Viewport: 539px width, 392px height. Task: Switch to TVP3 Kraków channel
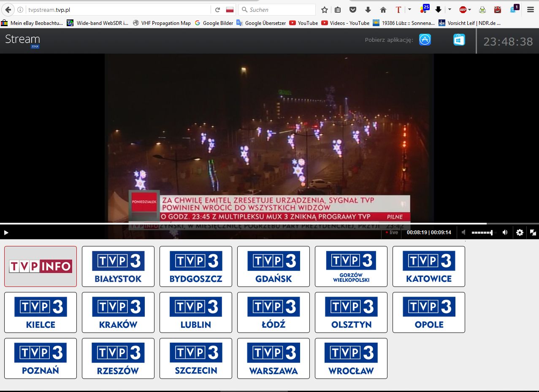[x=118, y=312]
